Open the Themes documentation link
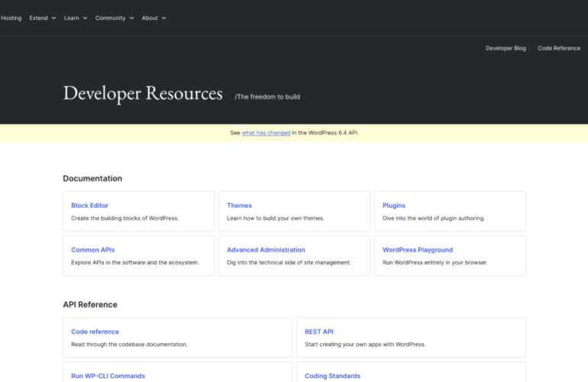This screenshot has width=588, height=382. (239, 206)
